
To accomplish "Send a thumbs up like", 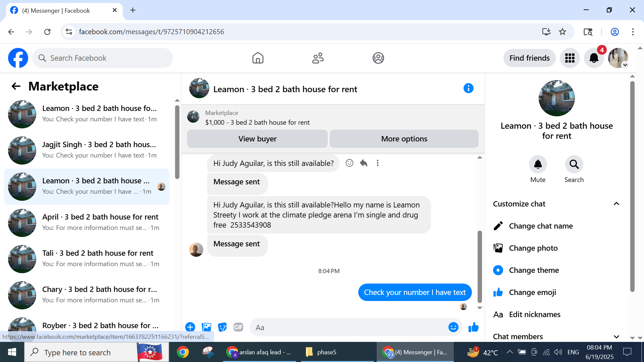I will [x=474, y=327].
